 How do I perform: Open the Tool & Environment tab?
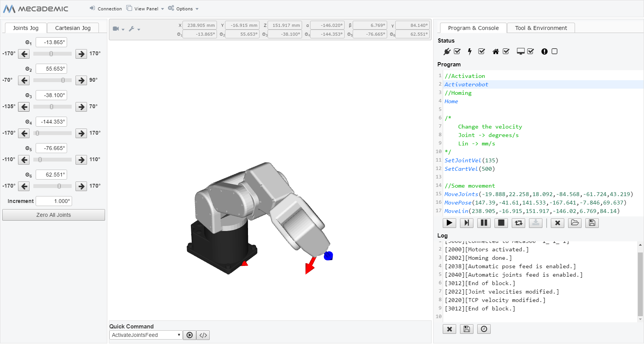coord(540,28)
